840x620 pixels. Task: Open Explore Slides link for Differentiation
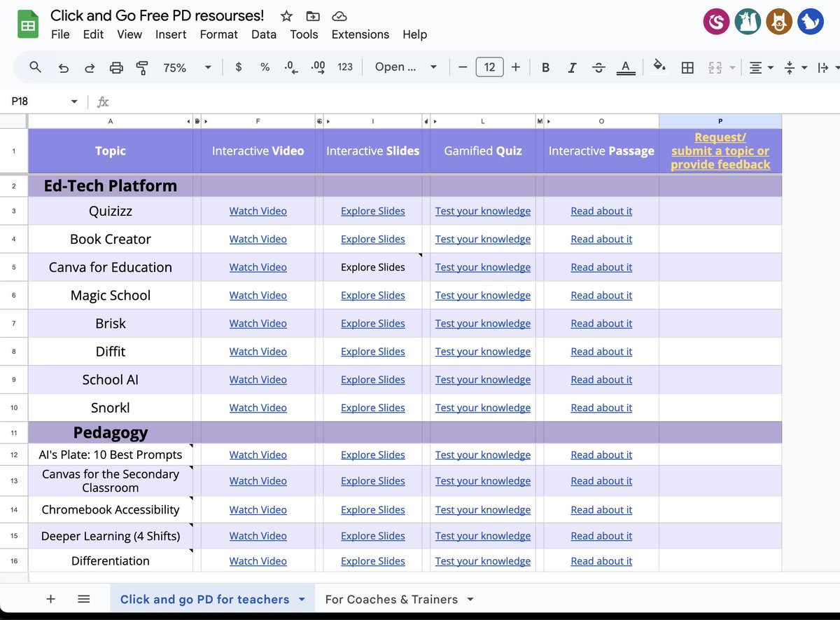[372, 560]
